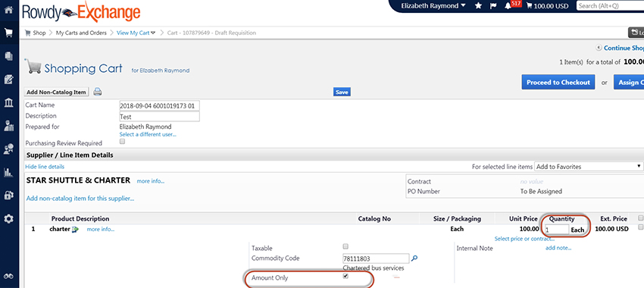Viewport: 644px width, 288px height.
Task: Click the Commodity Code field 78111803
Action: [x=376, y=258]
